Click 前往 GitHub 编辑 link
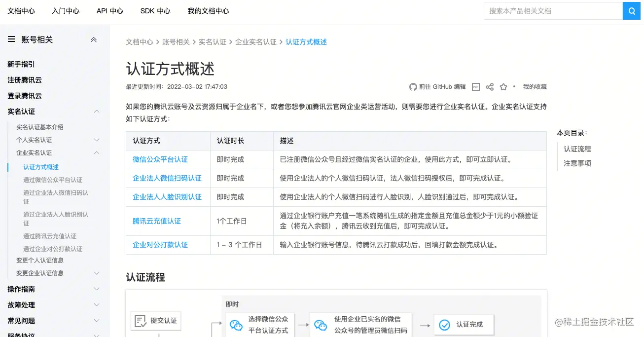 pyautogui.click(x=442, y=87)
